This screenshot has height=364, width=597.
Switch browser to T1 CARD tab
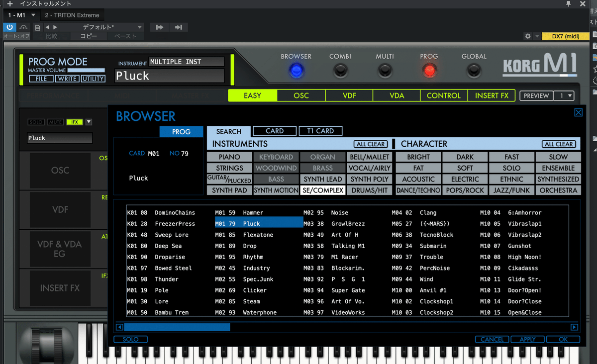320,131
